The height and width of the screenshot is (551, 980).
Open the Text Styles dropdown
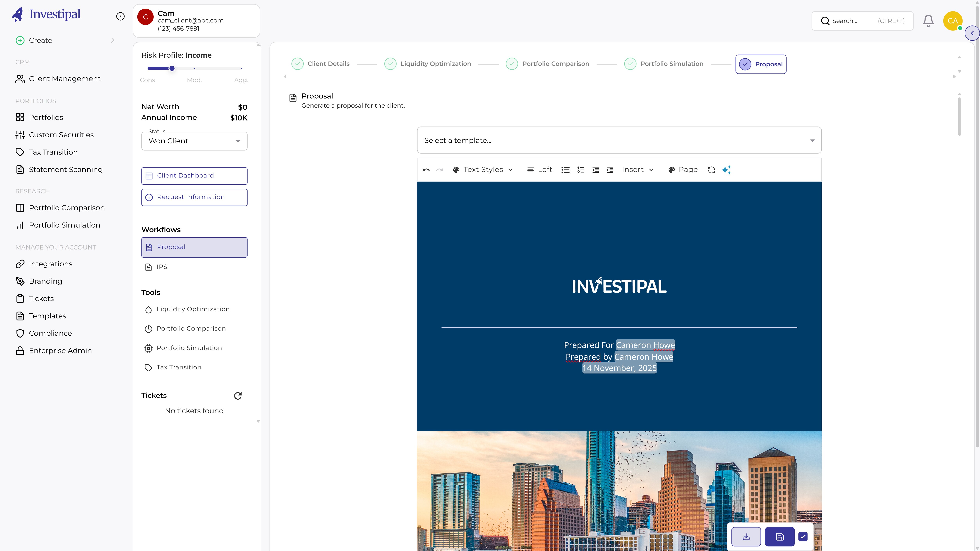[x=483, y=170]
